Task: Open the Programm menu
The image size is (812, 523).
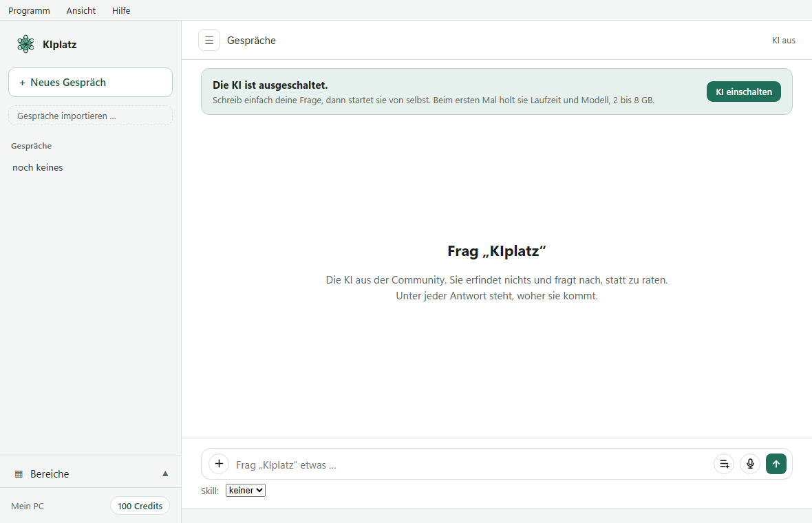Action: [x=29, y=10]
